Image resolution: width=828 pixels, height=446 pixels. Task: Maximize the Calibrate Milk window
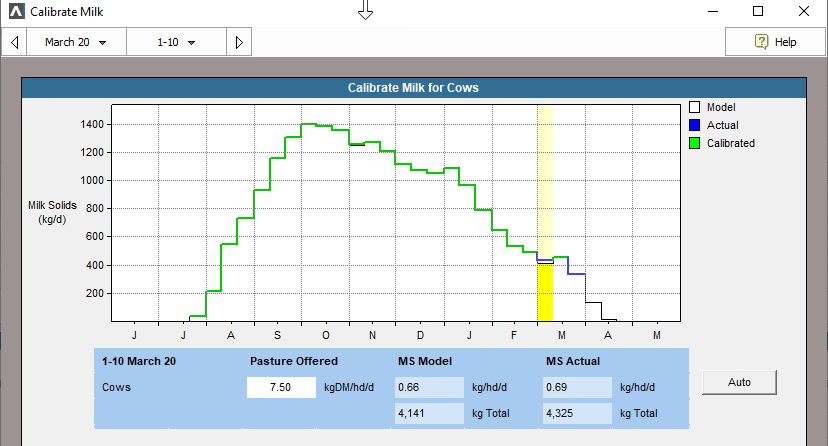tap(758, 11)
